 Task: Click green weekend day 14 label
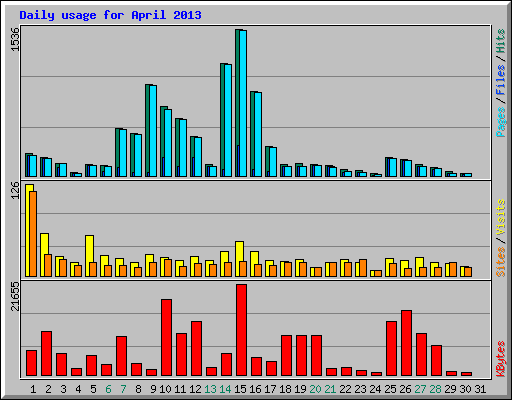tap(225, 389)
